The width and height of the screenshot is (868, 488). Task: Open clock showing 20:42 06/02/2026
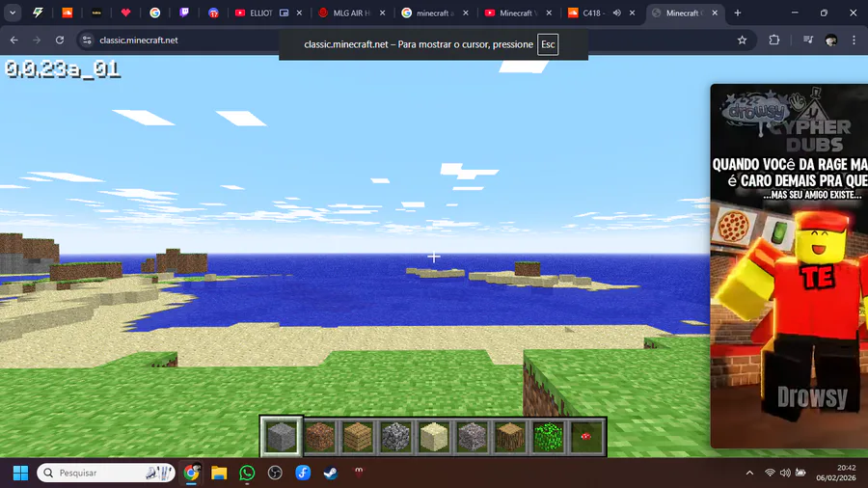click(x=836, y=473)
